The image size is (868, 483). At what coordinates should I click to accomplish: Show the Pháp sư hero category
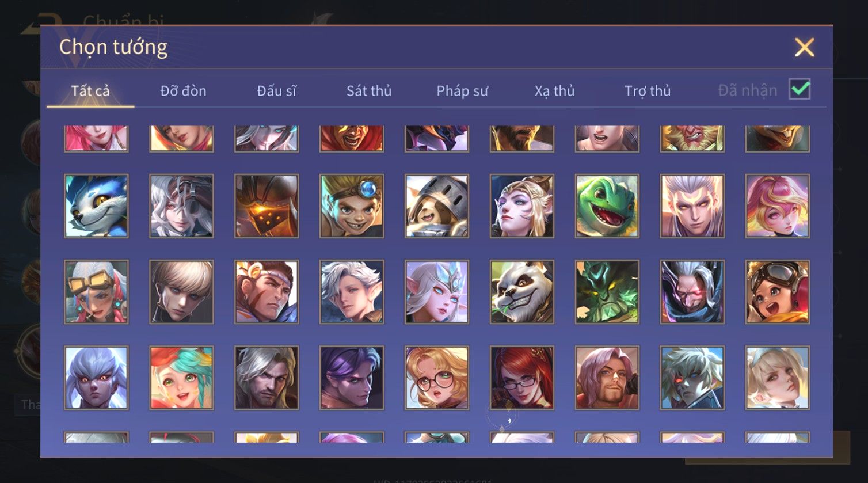click(x=462, y=91)
